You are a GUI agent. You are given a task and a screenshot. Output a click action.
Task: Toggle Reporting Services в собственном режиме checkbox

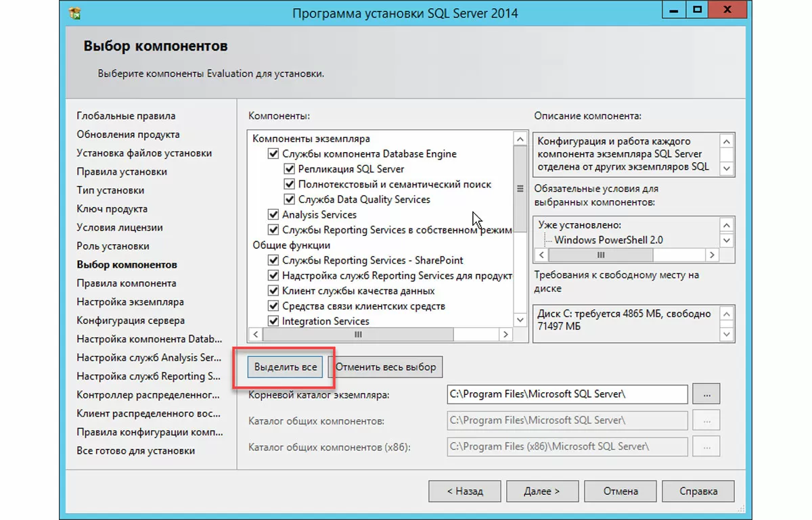[273, 230]
